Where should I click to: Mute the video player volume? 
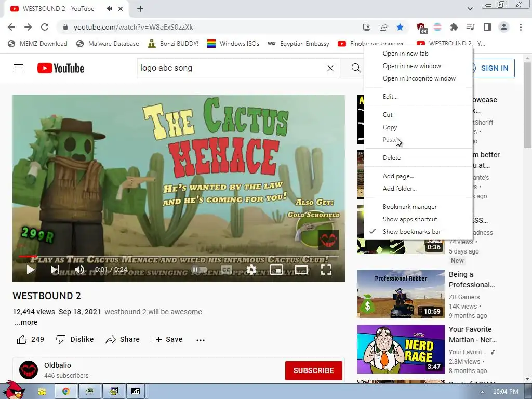coord(79,270)
